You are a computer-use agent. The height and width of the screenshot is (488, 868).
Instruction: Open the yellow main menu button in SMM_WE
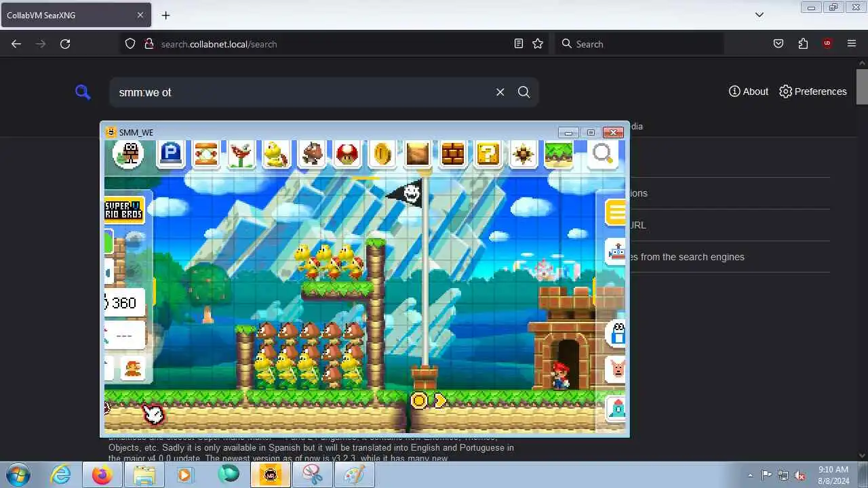point(615,212)
